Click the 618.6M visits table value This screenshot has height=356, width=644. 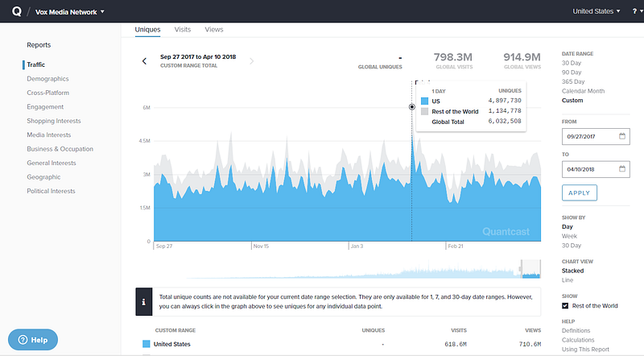click(x=456, y=344)
